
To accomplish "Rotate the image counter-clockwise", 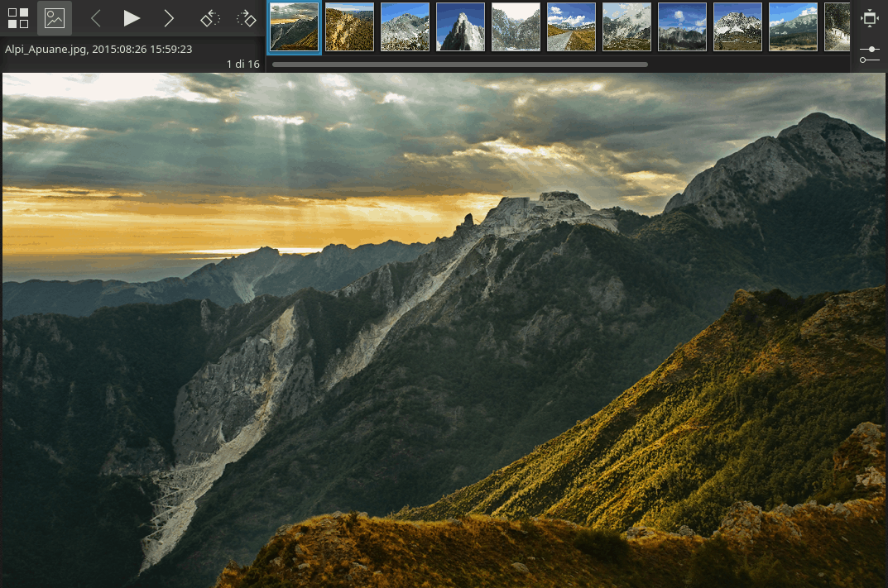I will tap(210, 18).
